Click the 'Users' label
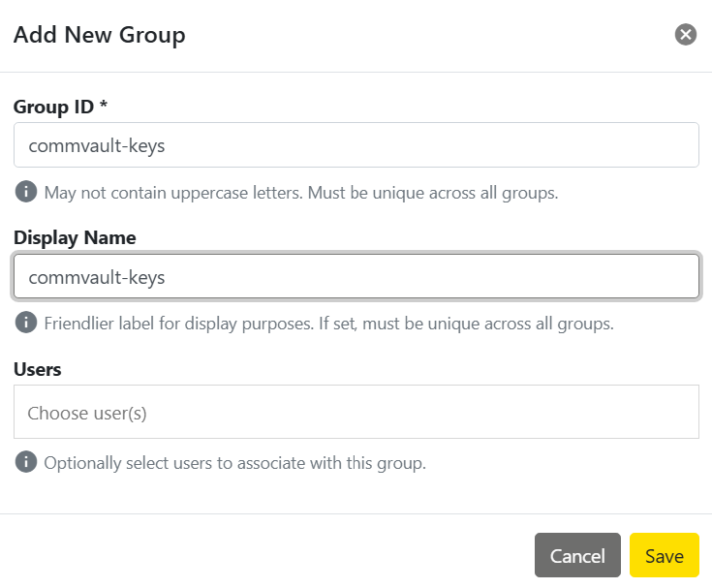The image size is (712, 588). pos(37,369)
